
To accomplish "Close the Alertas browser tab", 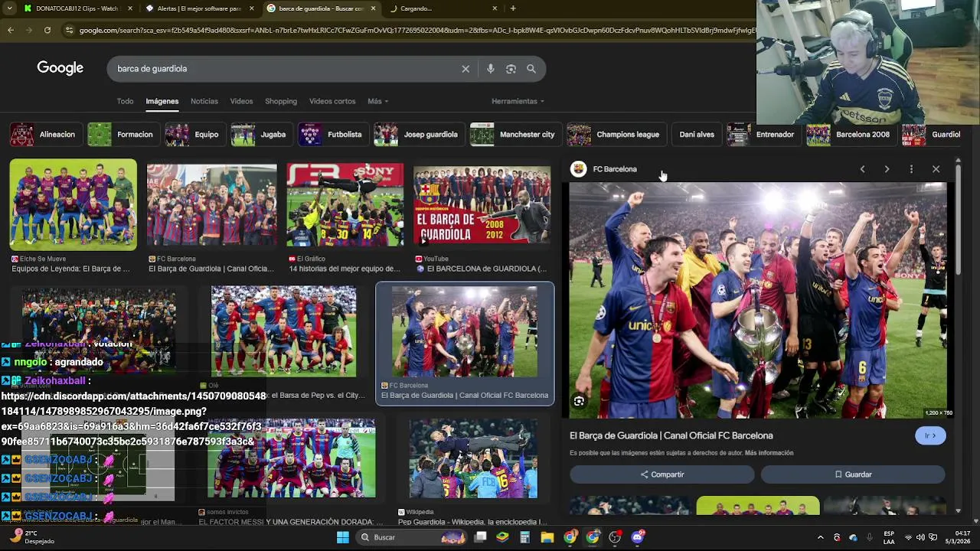I will pyautogui.click(x=251, y=8).
